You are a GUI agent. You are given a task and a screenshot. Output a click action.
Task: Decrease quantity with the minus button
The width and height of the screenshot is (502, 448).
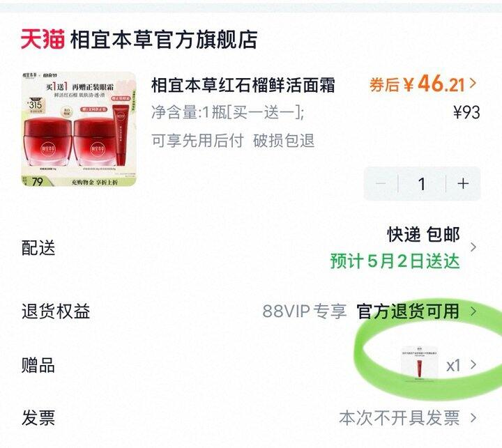click(x=381, y=183)
